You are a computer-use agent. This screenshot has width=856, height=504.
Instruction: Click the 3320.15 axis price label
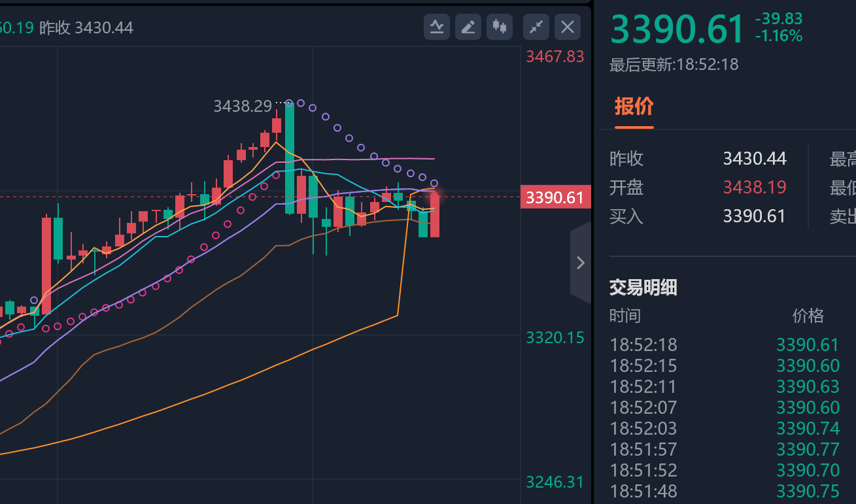point(555,337)
